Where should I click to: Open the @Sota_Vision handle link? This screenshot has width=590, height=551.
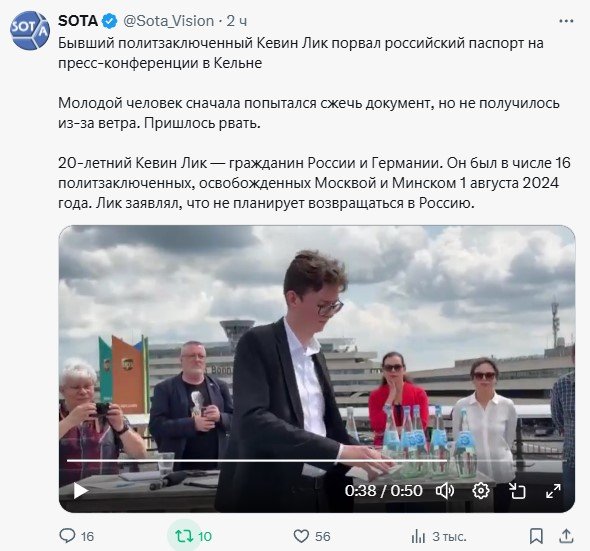[x=169, y=21]
